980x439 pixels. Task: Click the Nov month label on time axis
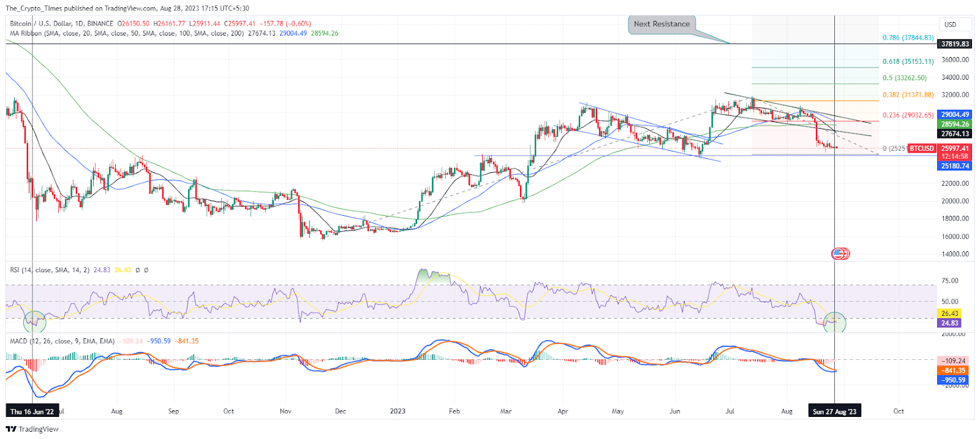click(285, 411)
